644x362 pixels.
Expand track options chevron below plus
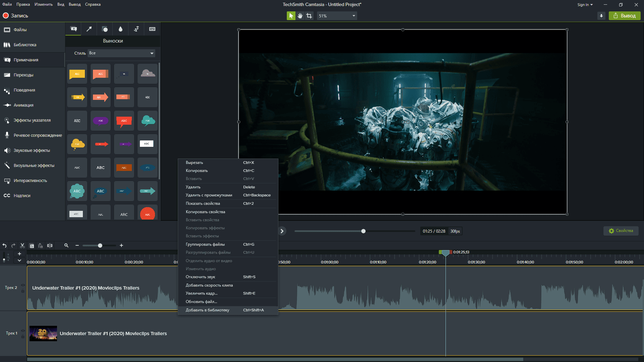(19, 260)
